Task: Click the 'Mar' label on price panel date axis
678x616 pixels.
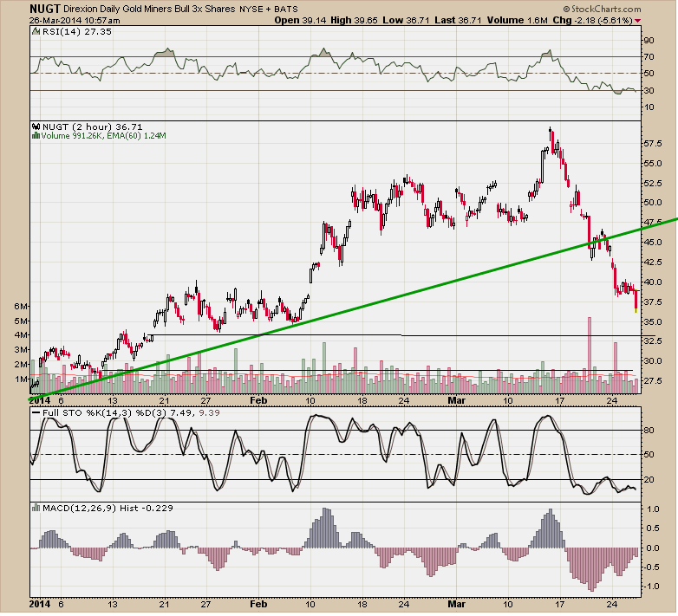Action: click(457, 400)
